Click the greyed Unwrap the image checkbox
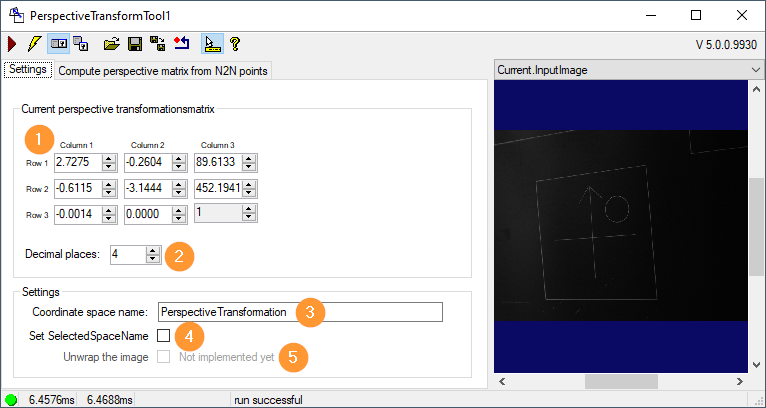The image size is (766, 408). (164, 357)
